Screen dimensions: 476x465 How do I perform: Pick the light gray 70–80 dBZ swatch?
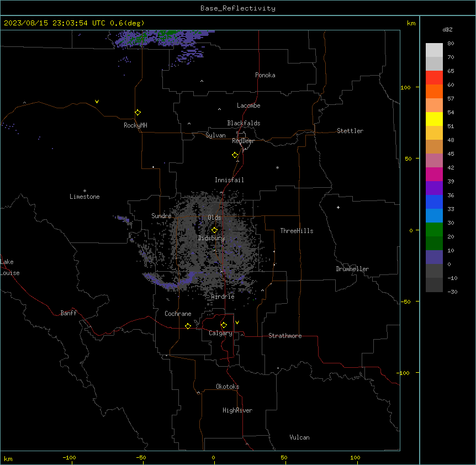pyautogui.click(x=434, y=50)
